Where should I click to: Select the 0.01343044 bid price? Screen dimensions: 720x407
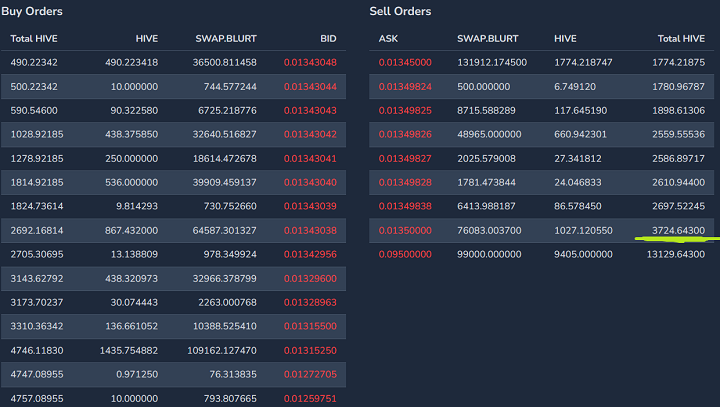(x=310, y=86)
